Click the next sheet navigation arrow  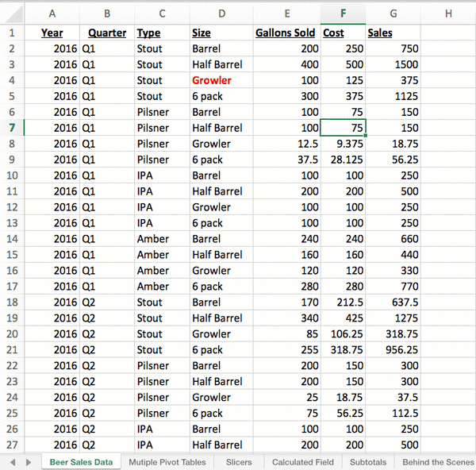click(28, 462)
